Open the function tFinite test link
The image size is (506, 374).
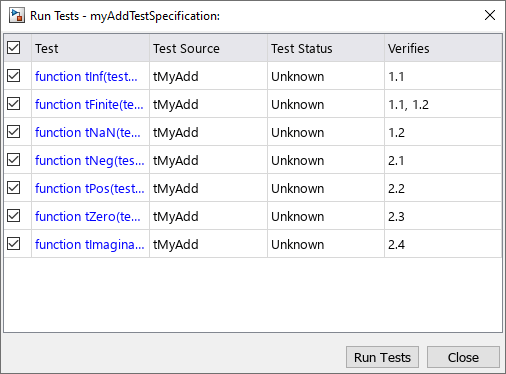tap(89, 105)
